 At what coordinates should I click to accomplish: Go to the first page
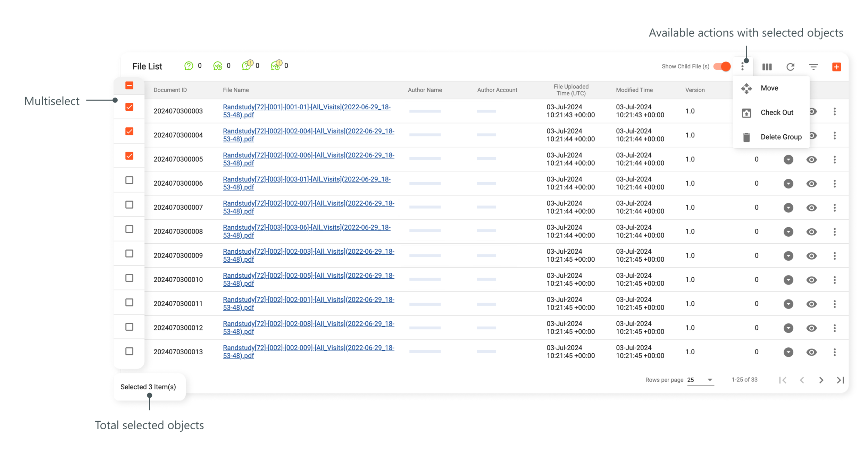(783, 380)
